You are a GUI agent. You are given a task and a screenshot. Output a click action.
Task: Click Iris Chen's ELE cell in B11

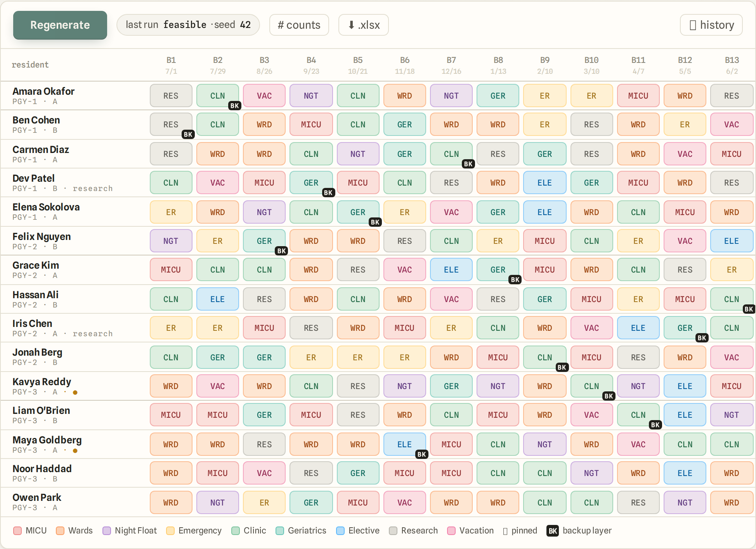(x=638, y=328)
